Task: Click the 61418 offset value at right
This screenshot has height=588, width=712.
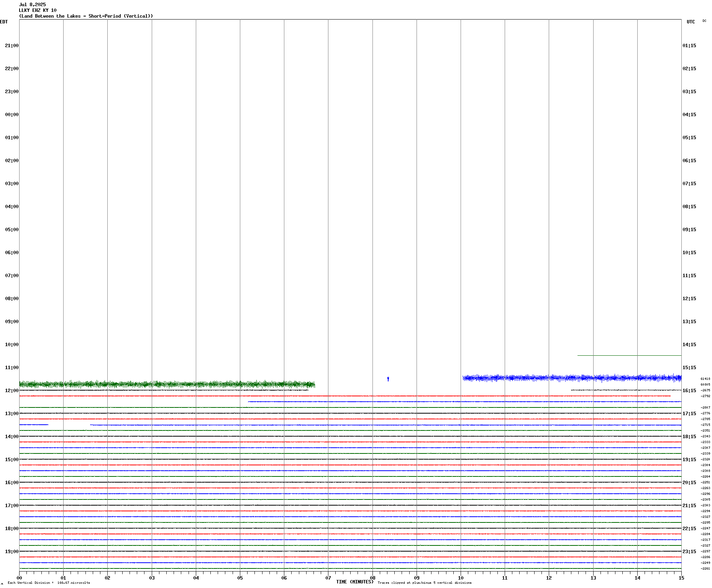Action: (705, 379)
